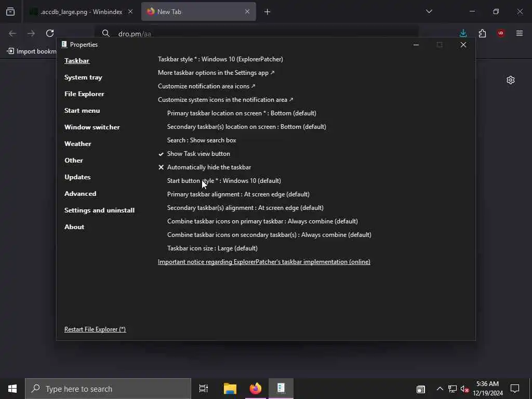Click Restart File Explorer link
Screen dimensions: 532x399
[x=95, y=329]
